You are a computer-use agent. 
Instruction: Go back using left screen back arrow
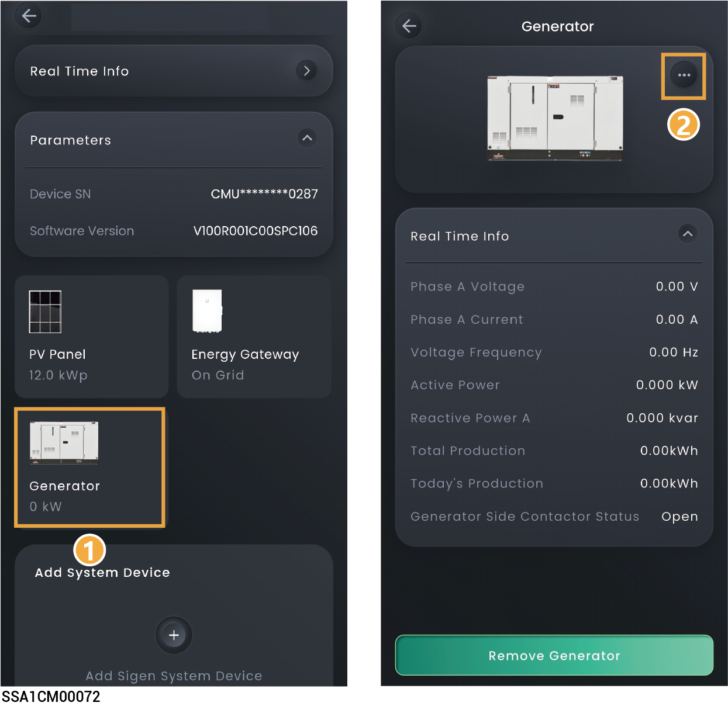[x=29, y=16]
